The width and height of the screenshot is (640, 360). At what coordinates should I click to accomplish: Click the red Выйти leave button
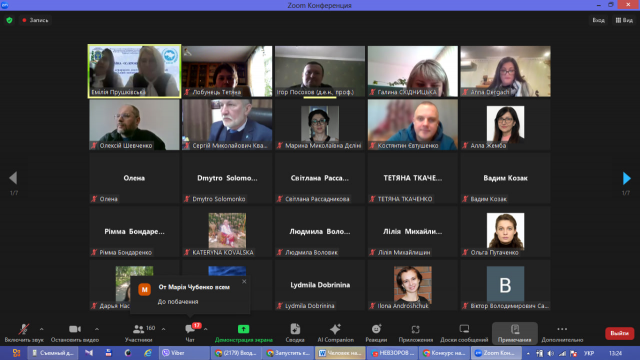point(619,333)
